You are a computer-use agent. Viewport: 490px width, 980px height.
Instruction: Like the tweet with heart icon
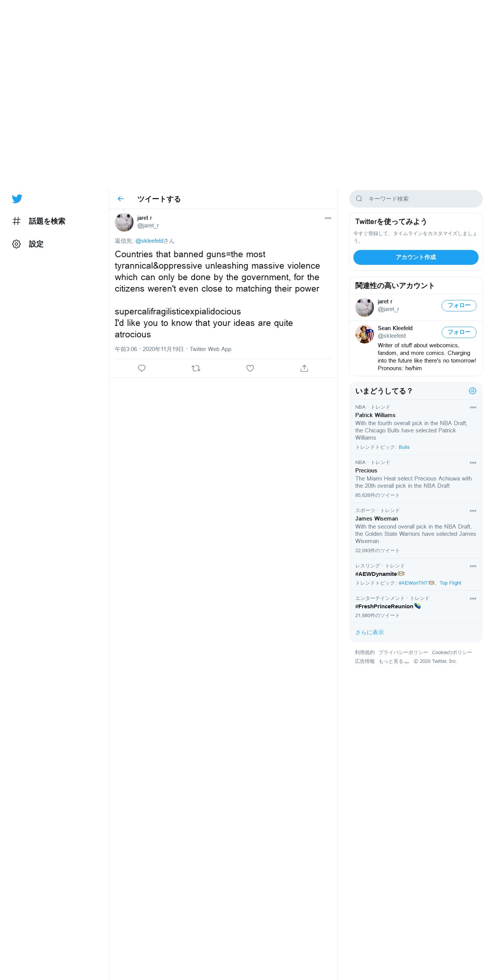[x=250, y=368]
